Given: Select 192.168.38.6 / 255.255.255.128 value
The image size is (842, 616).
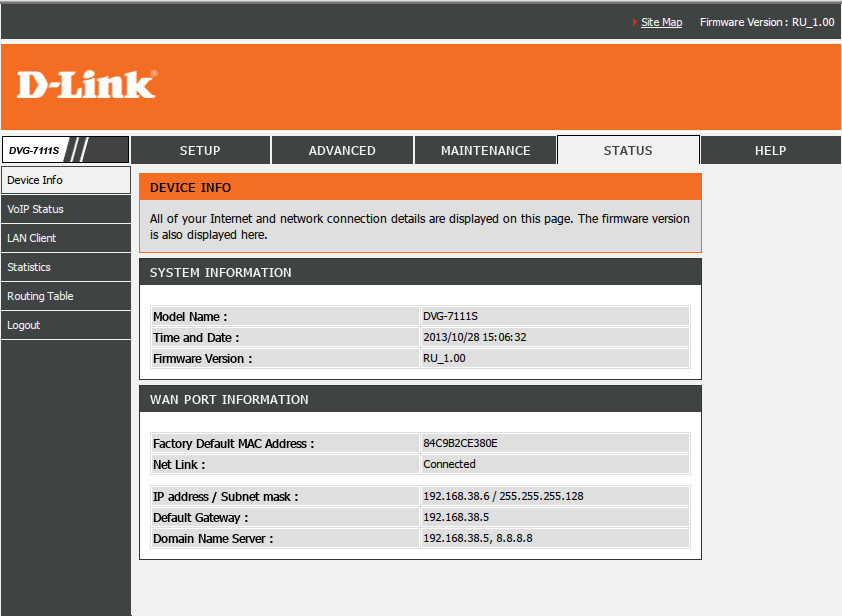Looking at the screenshot, I should tap(503, 496).
